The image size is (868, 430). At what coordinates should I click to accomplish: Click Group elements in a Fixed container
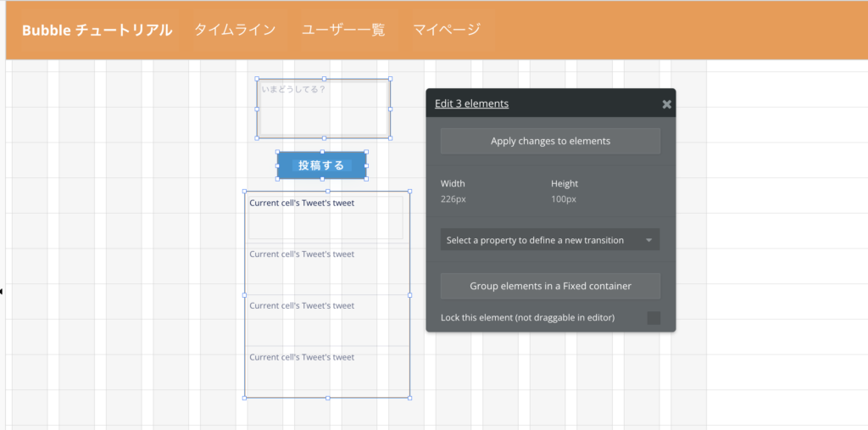pos(550,287)
